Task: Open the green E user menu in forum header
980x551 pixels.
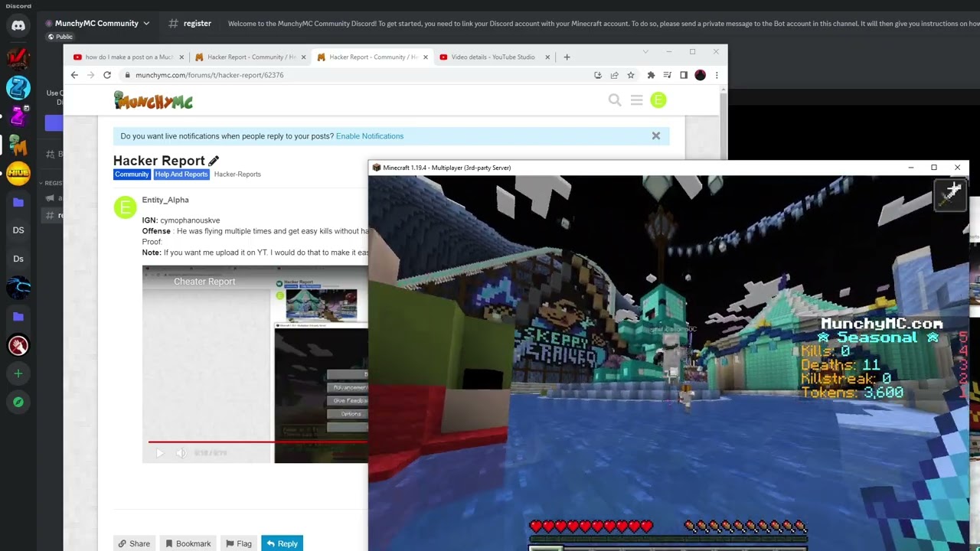Action: 658,100
